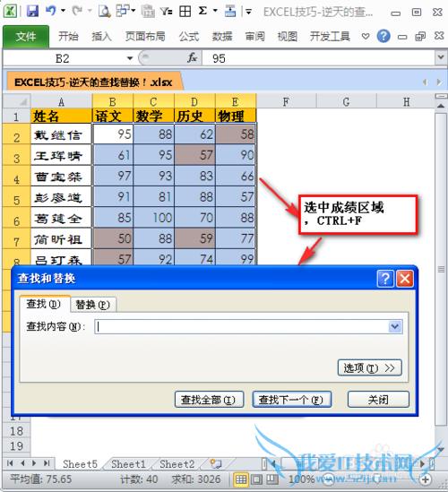
Task: Click row header 19
Action: tap(16, 446)
